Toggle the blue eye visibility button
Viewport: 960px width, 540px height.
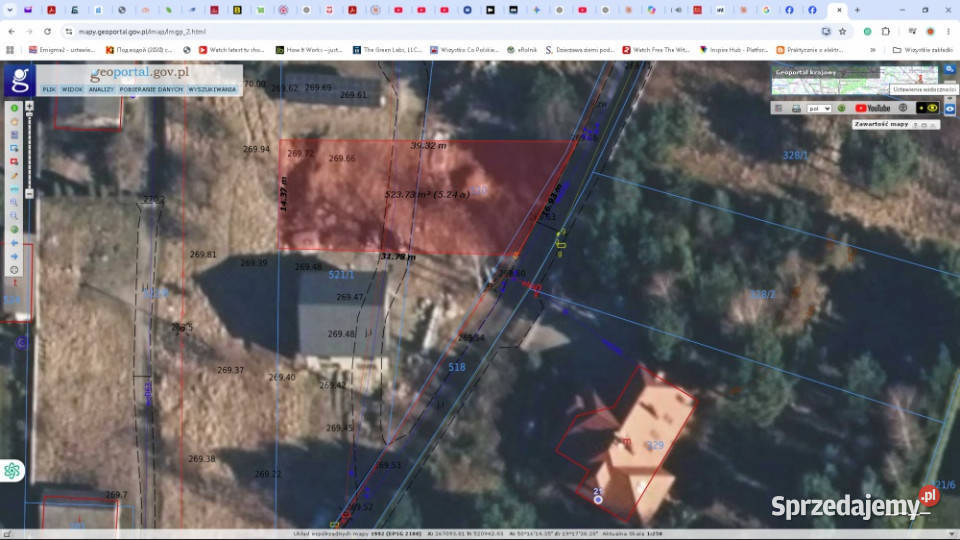click(x=950, y=108)
